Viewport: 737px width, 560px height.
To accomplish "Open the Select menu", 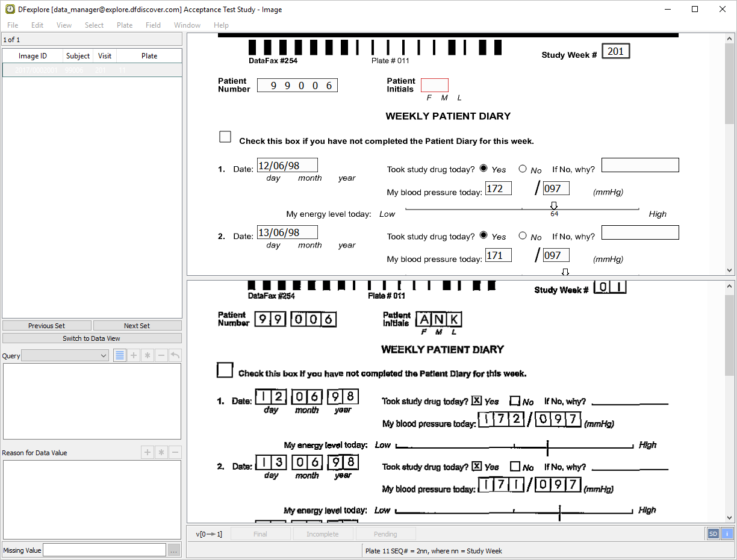I will 94,25.
